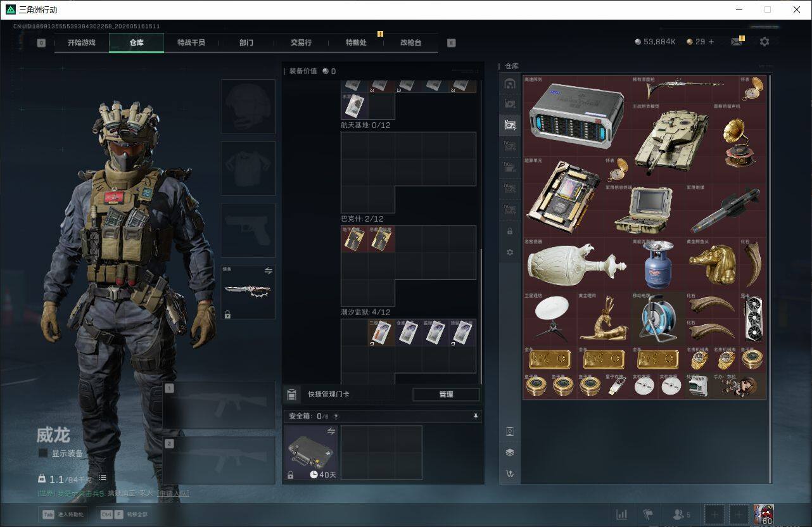Switch to the 改枪台 tab

pyautogui.click(x=410, y=42)
